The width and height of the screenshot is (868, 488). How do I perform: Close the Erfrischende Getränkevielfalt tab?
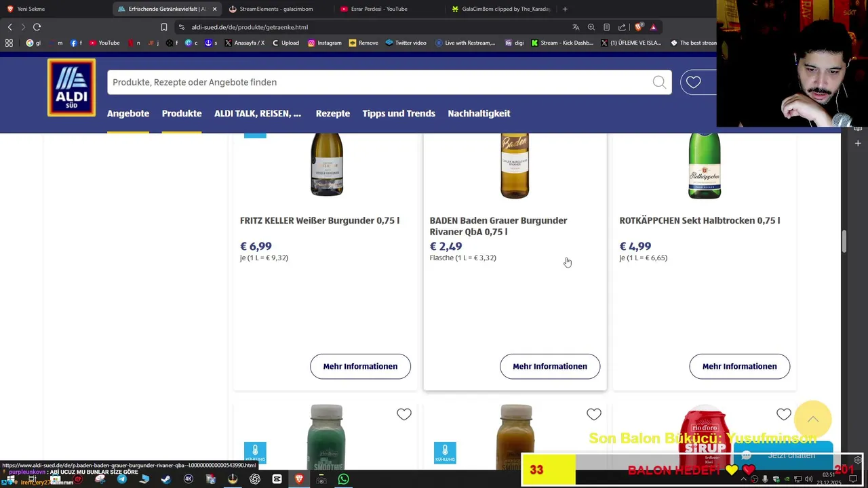214,9
